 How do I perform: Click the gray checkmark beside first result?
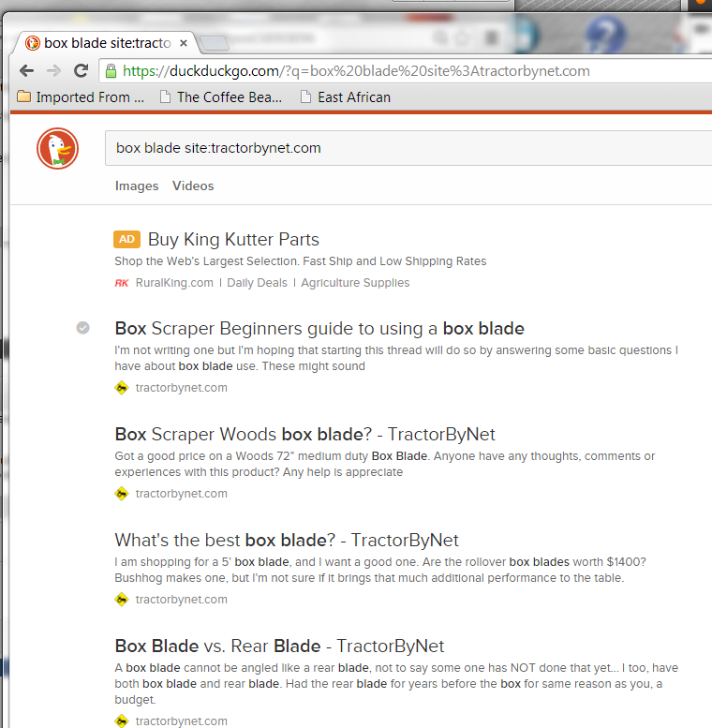83,328
